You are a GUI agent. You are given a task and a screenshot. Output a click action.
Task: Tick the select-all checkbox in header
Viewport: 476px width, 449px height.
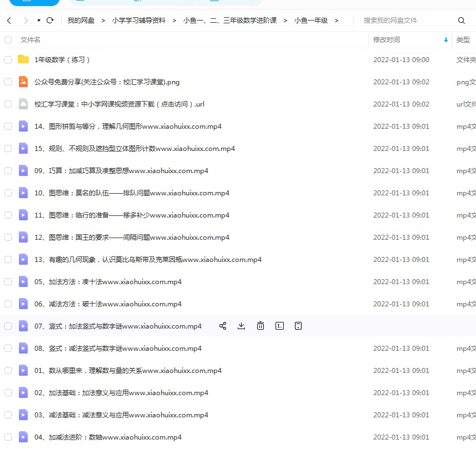8,40
